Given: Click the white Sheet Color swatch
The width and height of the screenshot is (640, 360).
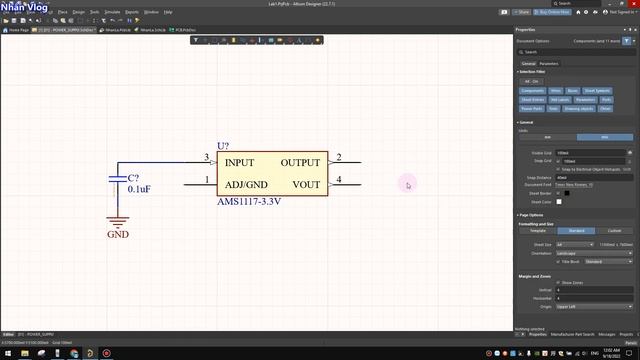Looking at the screenshot, I should tap(559, 202).
